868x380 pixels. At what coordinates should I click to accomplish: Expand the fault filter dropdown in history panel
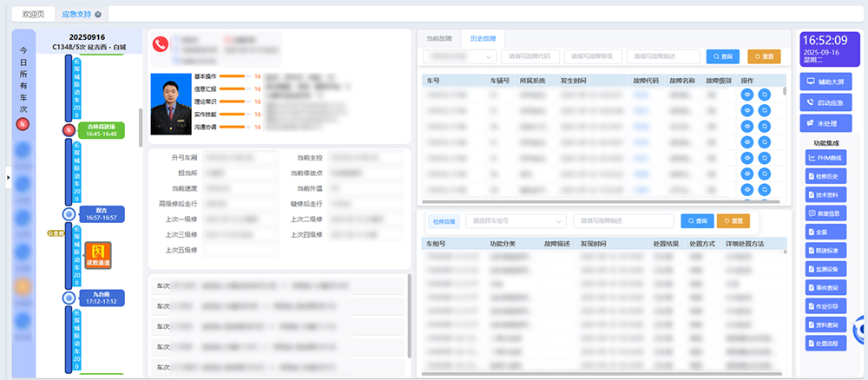pyautogui.click(x=459, y=56)
